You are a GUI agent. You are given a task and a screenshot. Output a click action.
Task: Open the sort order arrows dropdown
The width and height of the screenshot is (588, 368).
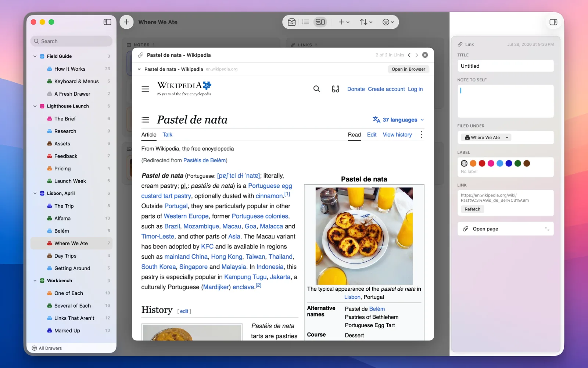click(366, 22)
